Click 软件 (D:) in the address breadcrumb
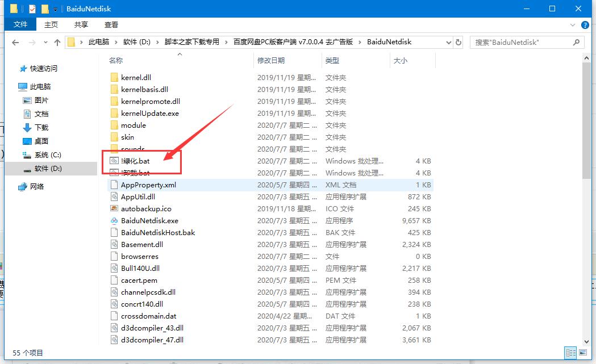596x364 pixels. point(137,42)
